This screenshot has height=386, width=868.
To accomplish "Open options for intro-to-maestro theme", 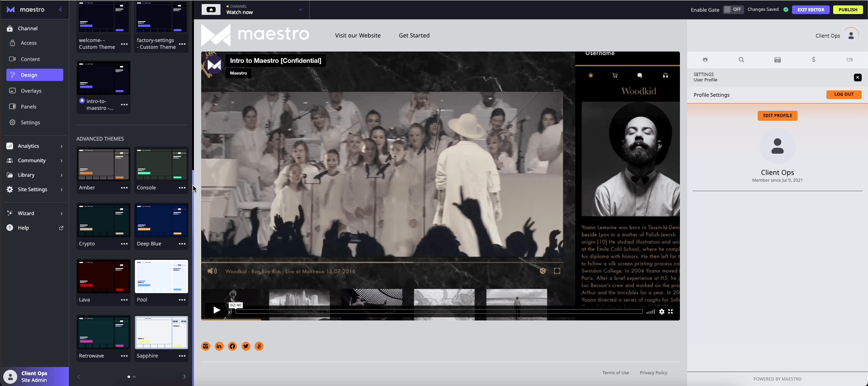I will tap(124, 104).
